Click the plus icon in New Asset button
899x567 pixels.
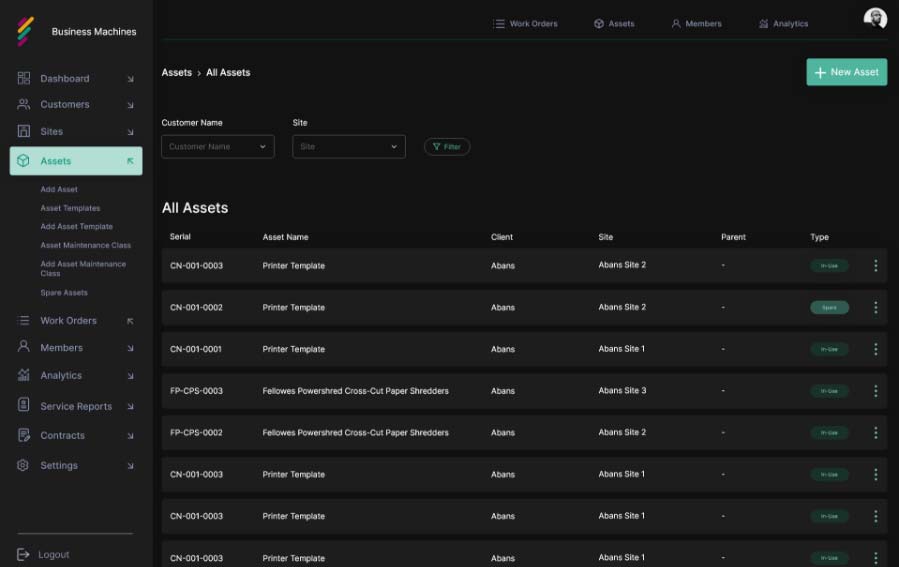pyautogui.click(x=820, y=73)
